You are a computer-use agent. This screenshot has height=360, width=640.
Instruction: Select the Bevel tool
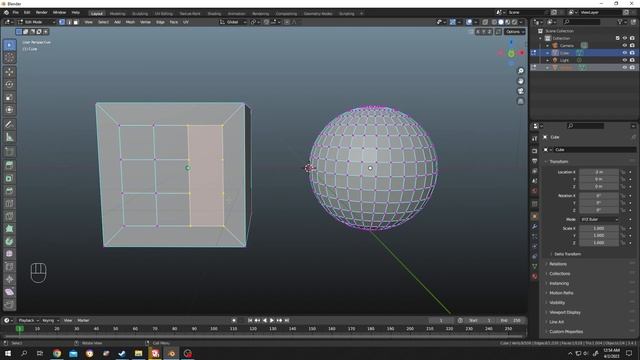point(9,191)
